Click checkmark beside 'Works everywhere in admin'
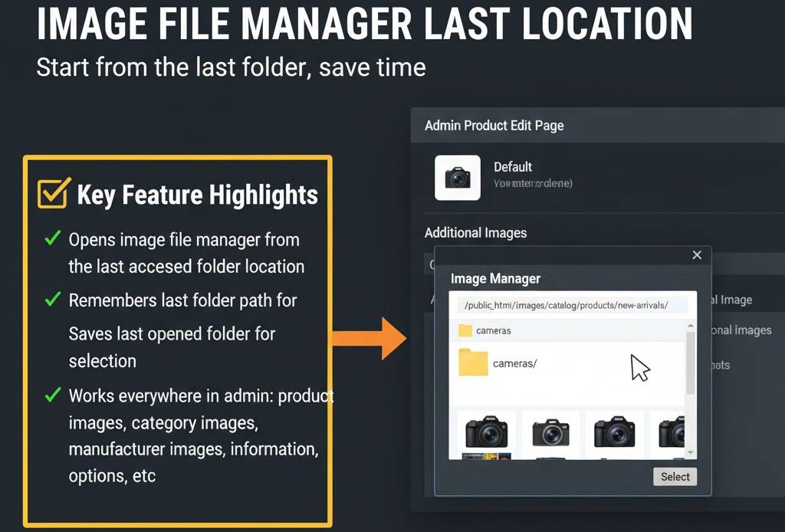 point(52,396)
